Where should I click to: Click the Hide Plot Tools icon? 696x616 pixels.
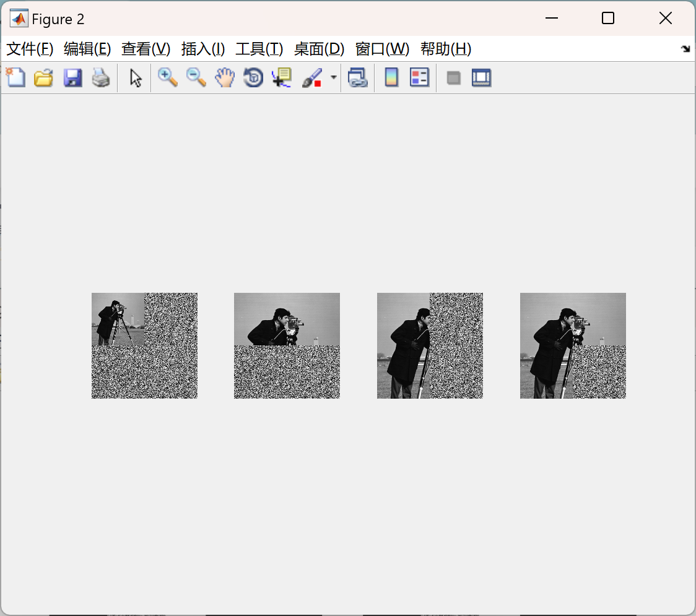click(454, 78)
